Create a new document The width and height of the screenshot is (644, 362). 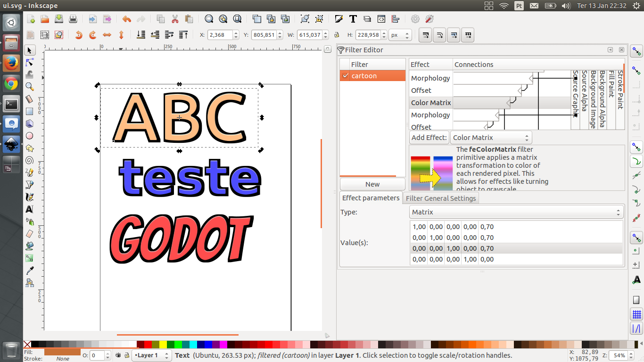pyautogui.click(x=31, y=19)
